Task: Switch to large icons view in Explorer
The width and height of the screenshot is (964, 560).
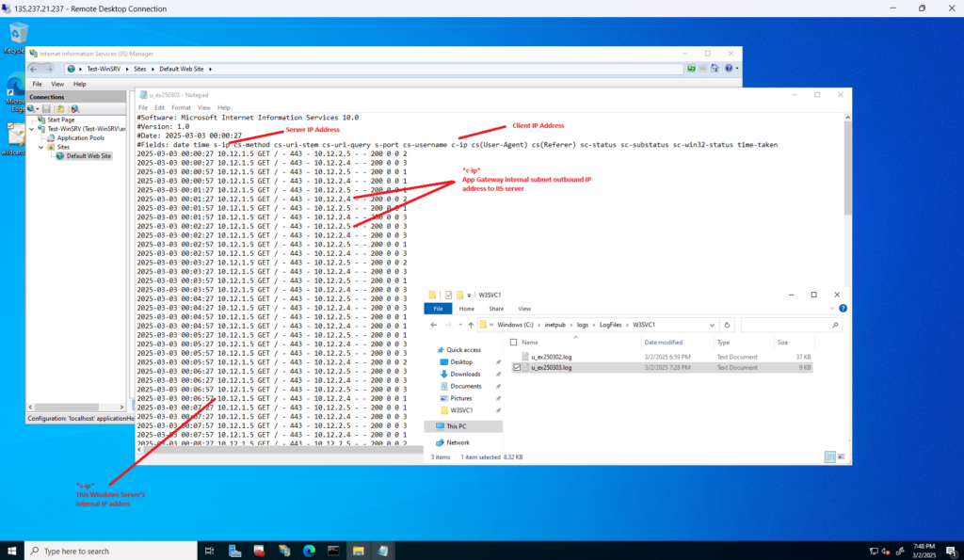Action: point(842,456)
